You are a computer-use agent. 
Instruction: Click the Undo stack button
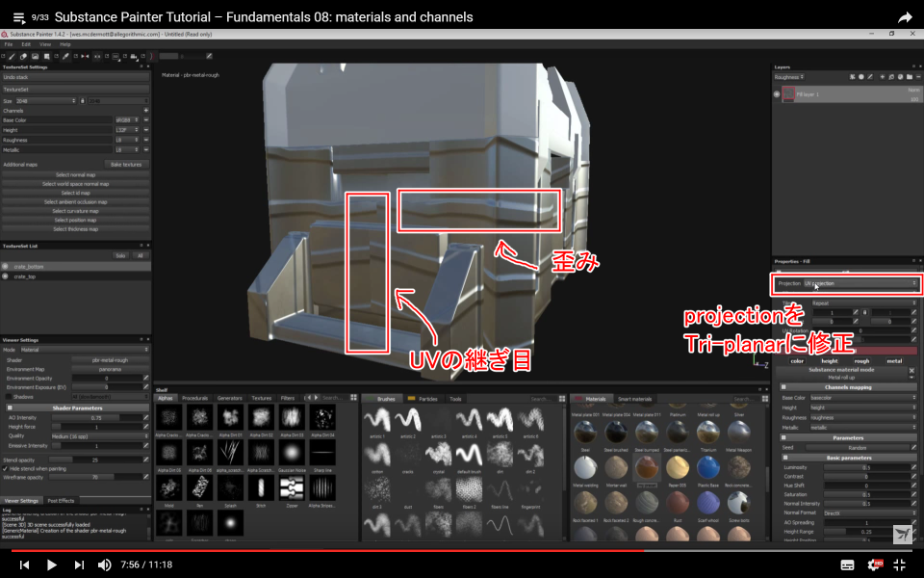click(x=75, y=77)
